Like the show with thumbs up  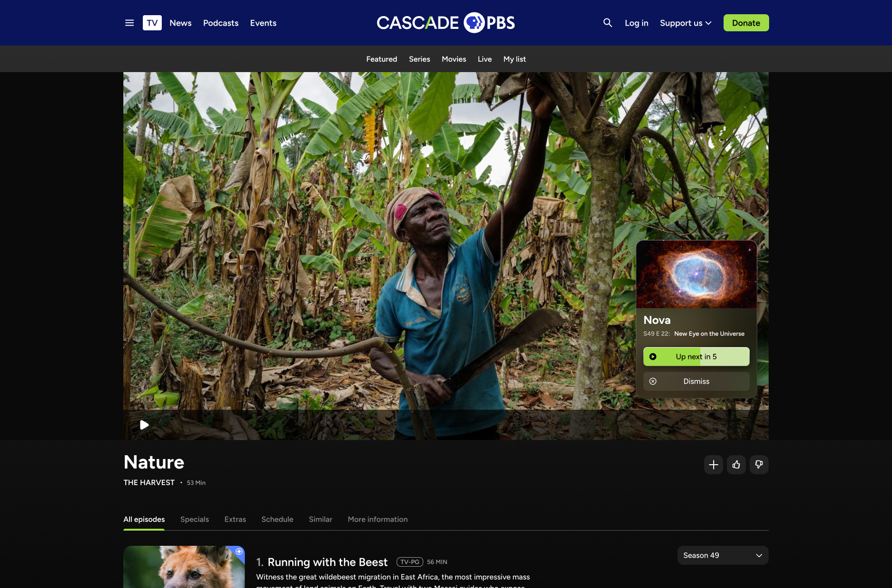point(736,465)
